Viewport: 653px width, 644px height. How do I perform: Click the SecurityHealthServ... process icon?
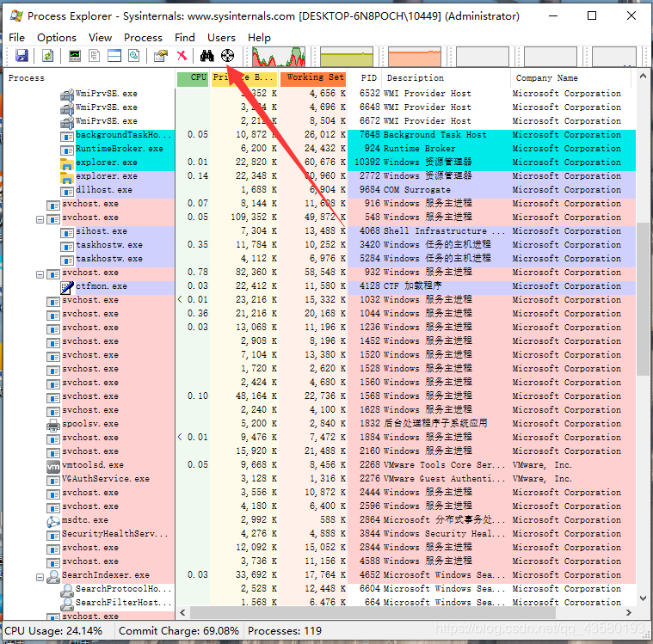click(53, 535)
